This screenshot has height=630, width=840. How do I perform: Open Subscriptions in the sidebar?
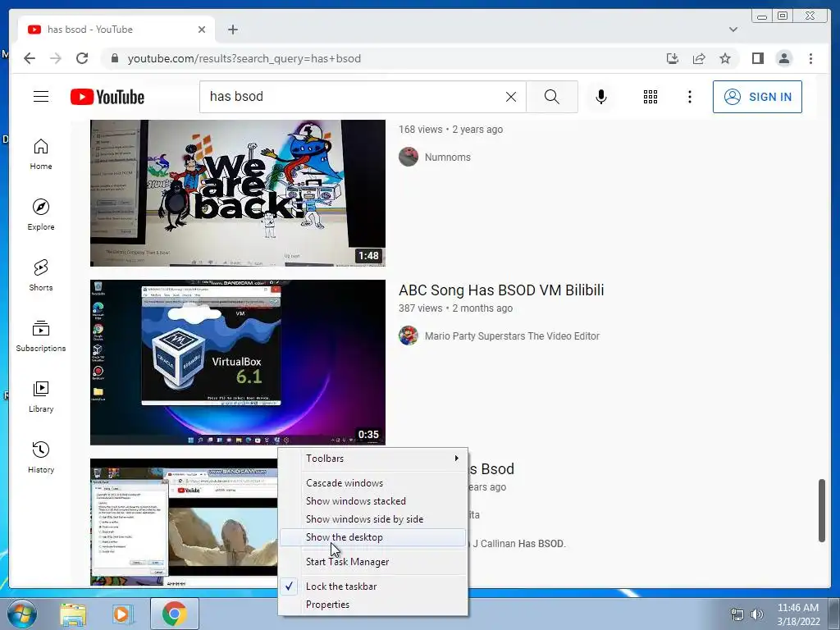pos(41,336)
